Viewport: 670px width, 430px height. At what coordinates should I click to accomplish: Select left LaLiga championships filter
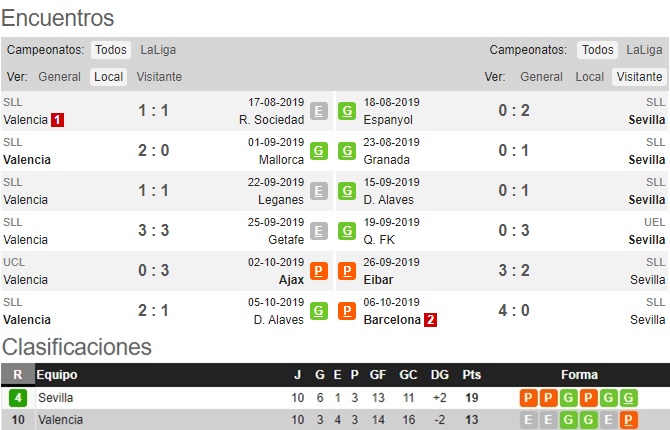point(158,50)
